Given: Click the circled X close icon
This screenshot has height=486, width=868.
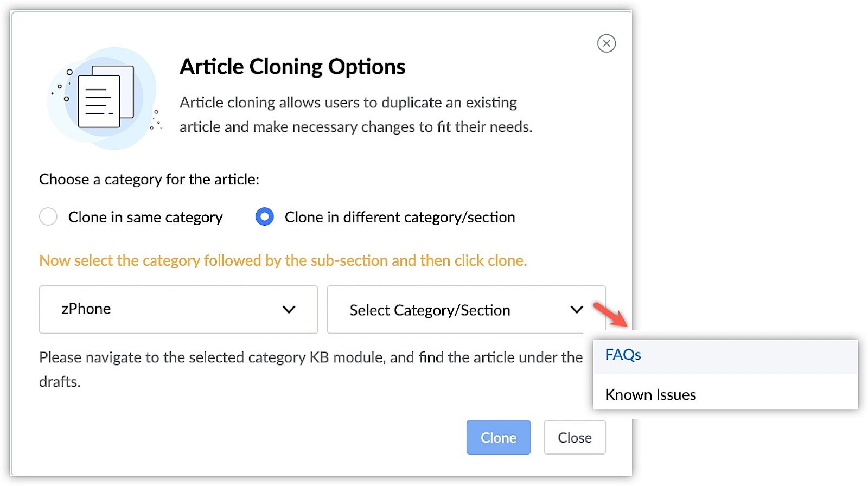Looking at the screenshot, I should coord(606,43).
